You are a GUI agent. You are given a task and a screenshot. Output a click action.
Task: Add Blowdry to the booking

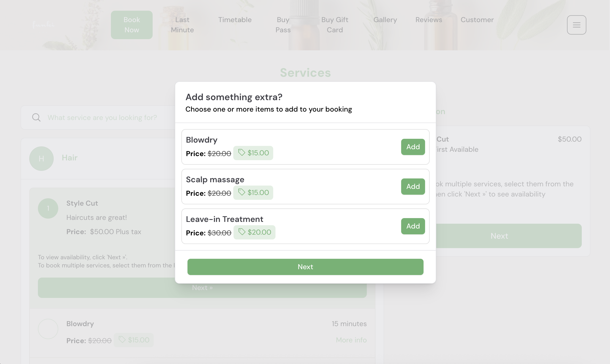pos(413,147)
